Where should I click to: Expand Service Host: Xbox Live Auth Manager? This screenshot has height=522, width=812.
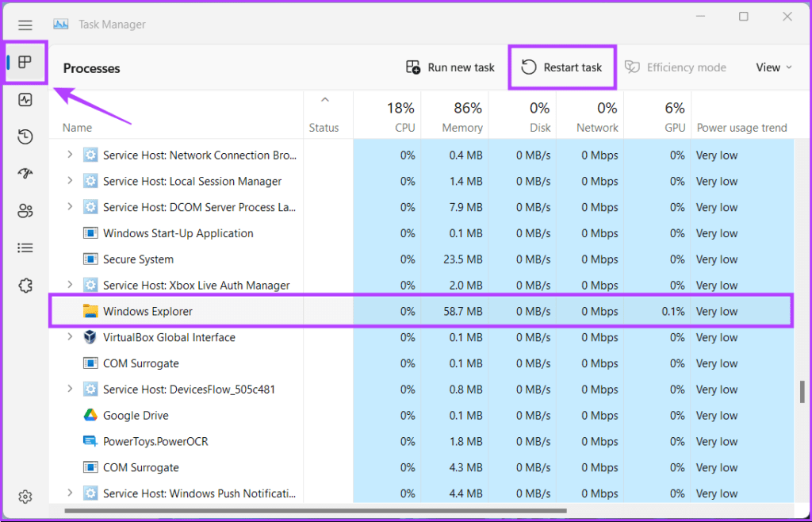click(70, 285)
